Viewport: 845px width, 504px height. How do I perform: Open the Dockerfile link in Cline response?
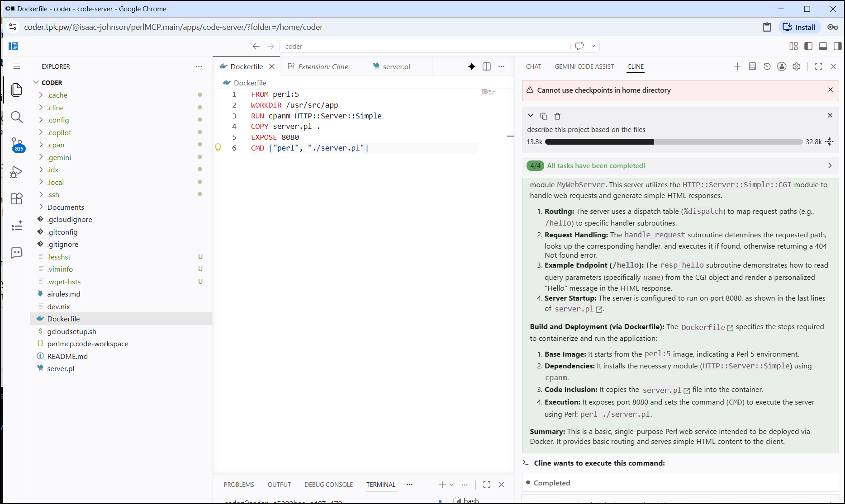[x=707, y=327]
